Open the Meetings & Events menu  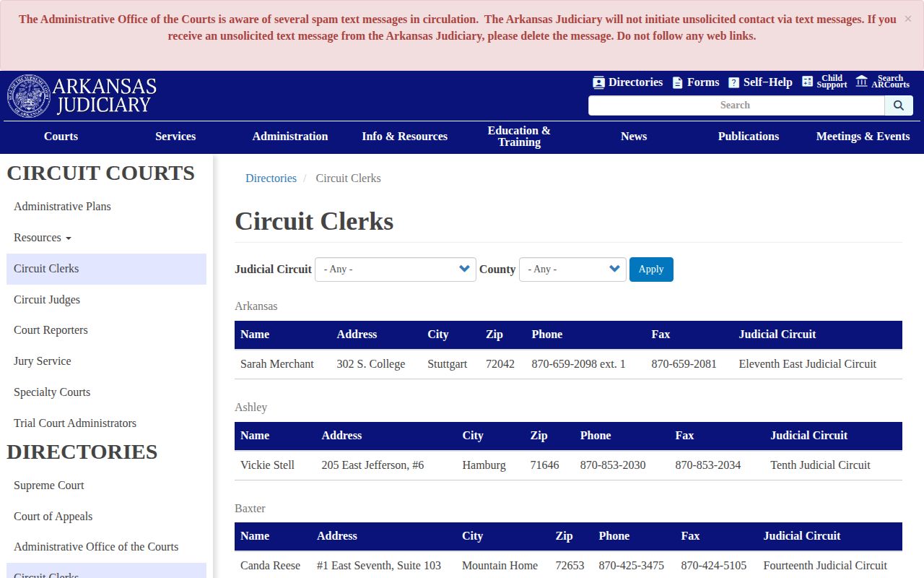(863, 137)
